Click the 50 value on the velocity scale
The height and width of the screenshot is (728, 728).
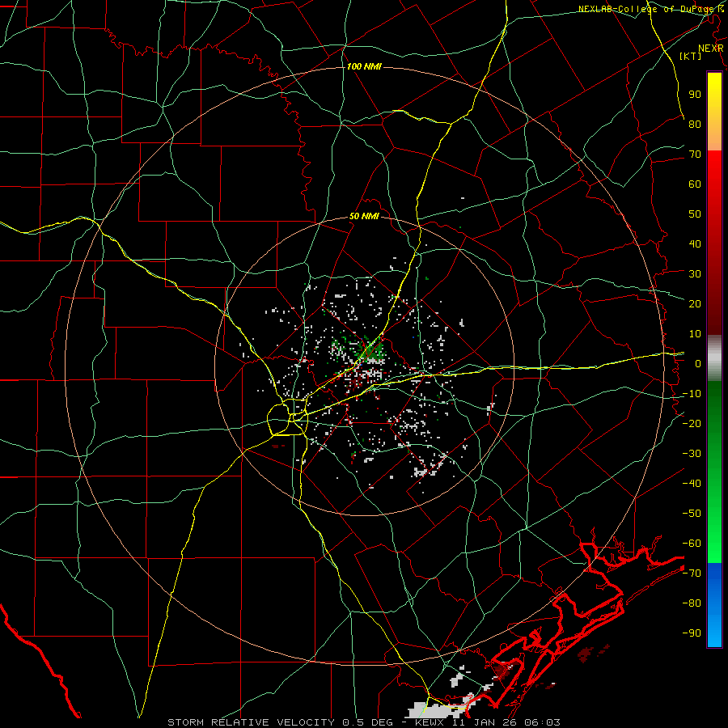pyautogui.click(x=695, y=214)
